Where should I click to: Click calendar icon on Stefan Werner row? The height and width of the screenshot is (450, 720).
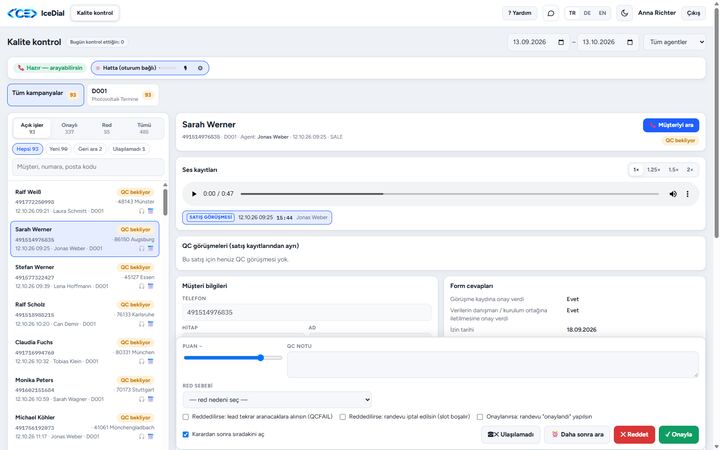click(x=151, y=286)
